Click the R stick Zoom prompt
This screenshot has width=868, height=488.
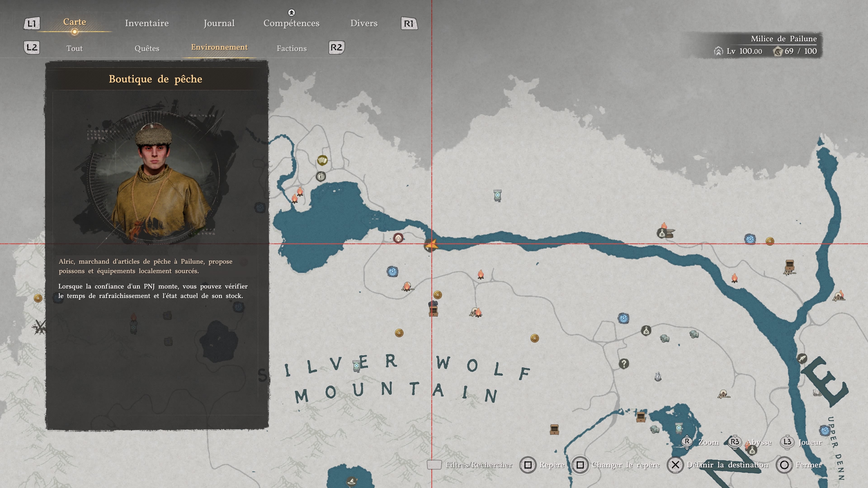700,442
